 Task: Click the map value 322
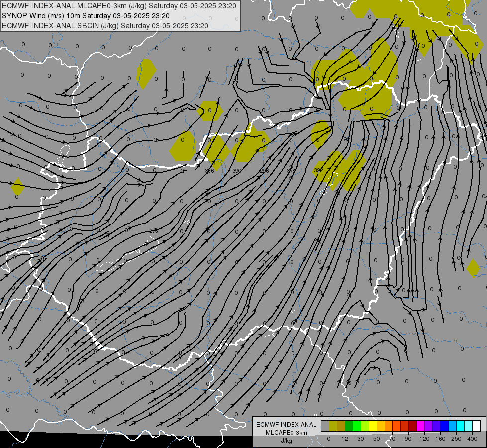click(x=318, y=170)
